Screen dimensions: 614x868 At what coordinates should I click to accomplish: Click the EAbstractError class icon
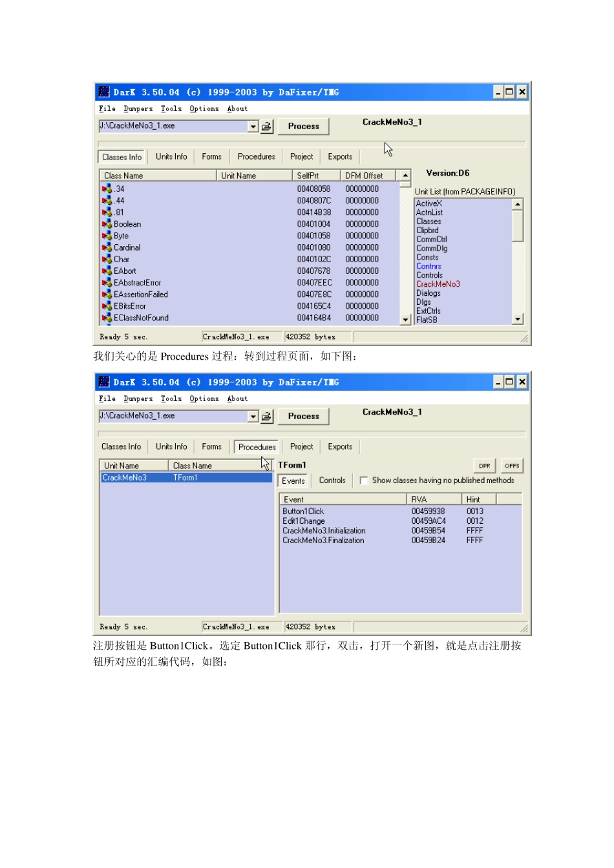pos(107,282)
